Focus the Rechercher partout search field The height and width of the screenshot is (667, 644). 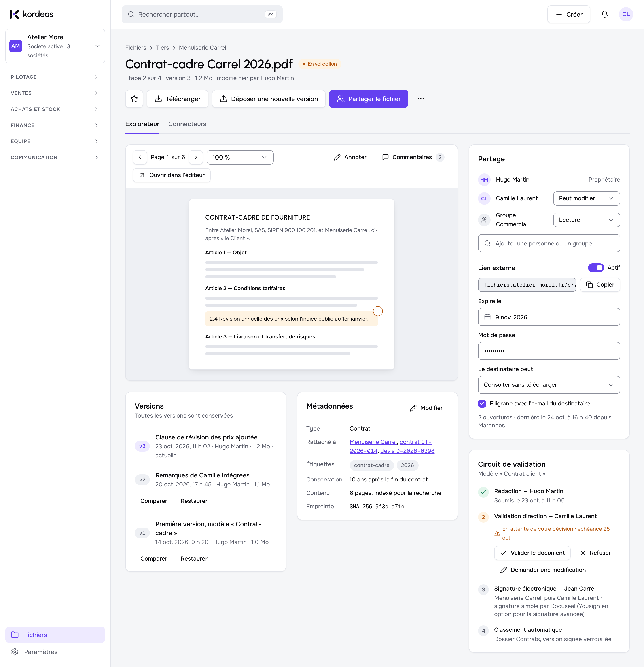pos(202,14)
